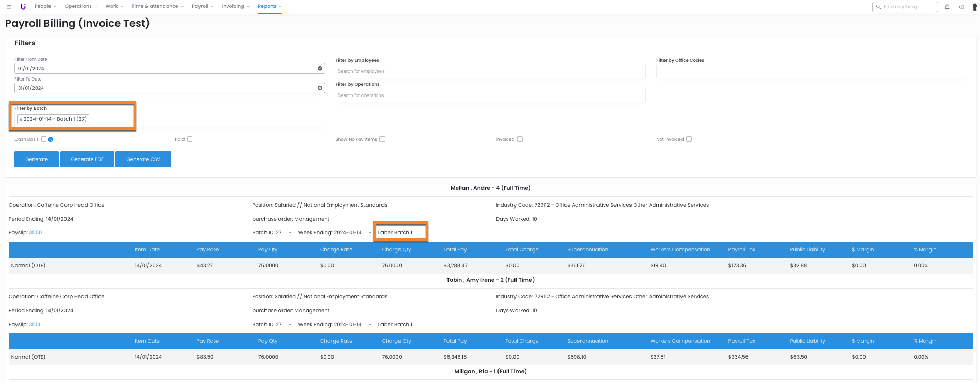Tick the Cash Basis checkbox
Image resolution: width=980 pixels, height=383 pixels.
44,139
